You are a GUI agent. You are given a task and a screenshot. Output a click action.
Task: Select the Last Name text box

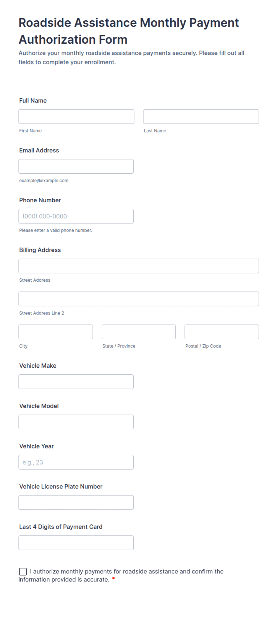click(x=201, y=117)
